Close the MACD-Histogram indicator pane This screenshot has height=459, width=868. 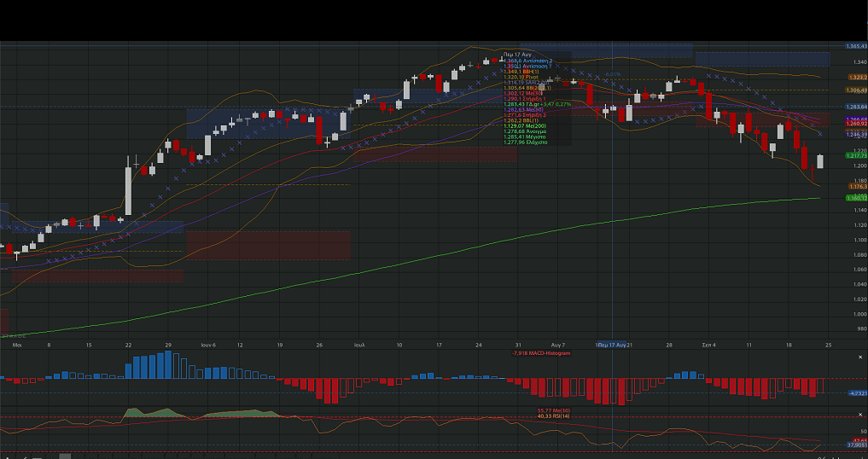(x=861, y=357)
